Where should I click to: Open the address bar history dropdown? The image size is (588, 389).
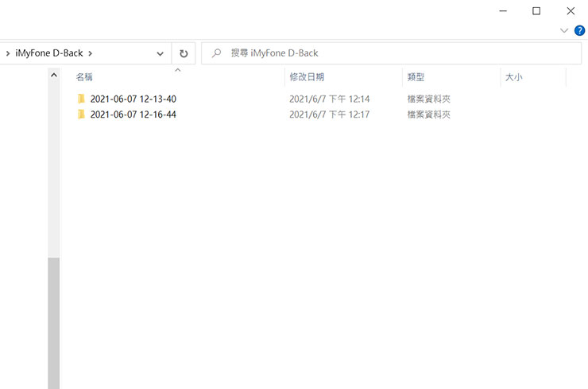161,53
